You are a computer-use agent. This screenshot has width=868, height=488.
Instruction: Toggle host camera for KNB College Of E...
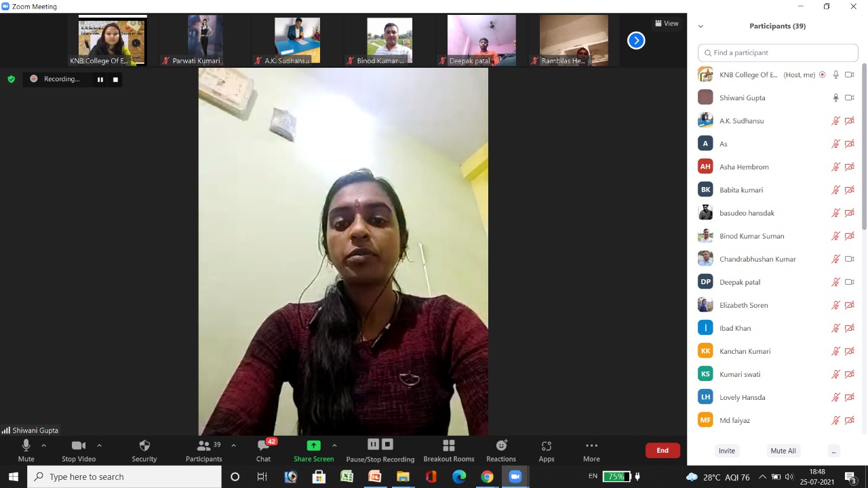[850, 75]
